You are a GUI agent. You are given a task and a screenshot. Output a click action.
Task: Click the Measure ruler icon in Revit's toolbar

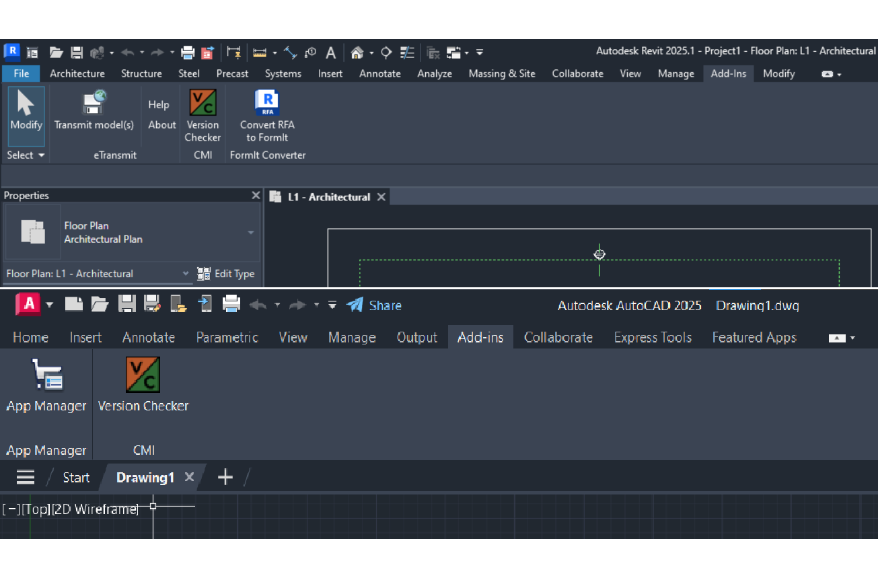click(260, 52)
